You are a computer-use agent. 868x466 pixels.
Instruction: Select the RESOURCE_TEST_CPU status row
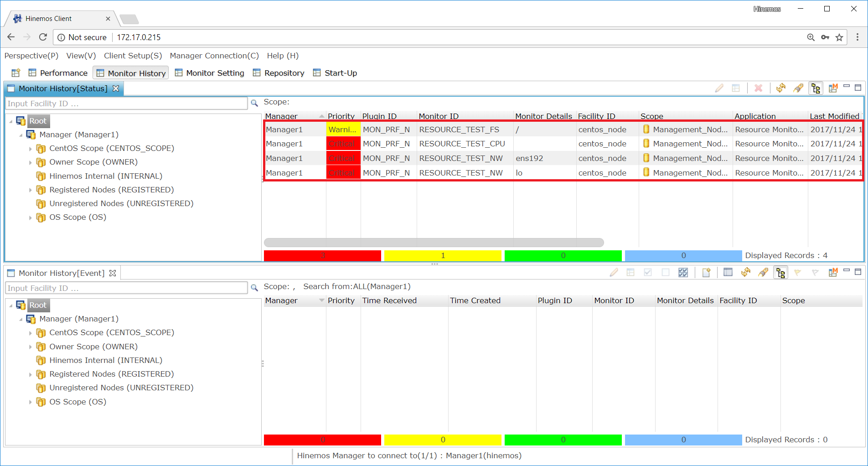pos(563,144)
